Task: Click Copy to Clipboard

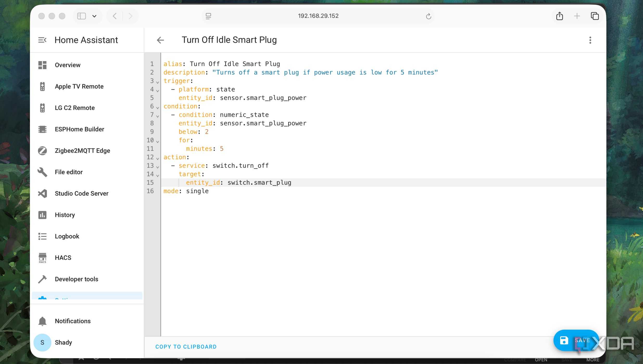Action: [x=186, y=347]
